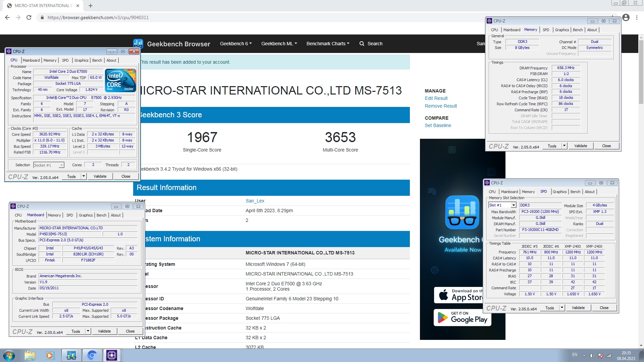Viewport: 644px width, 362px height.
Task: Open the San_Lex user link
Action: [x=255, y=201]
